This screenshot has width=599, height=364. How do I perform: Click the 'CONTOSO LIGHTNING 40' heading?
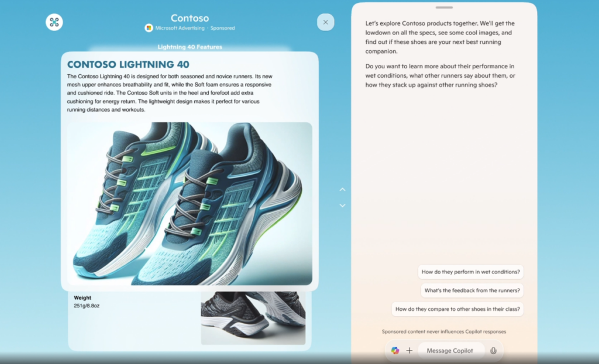128,64
